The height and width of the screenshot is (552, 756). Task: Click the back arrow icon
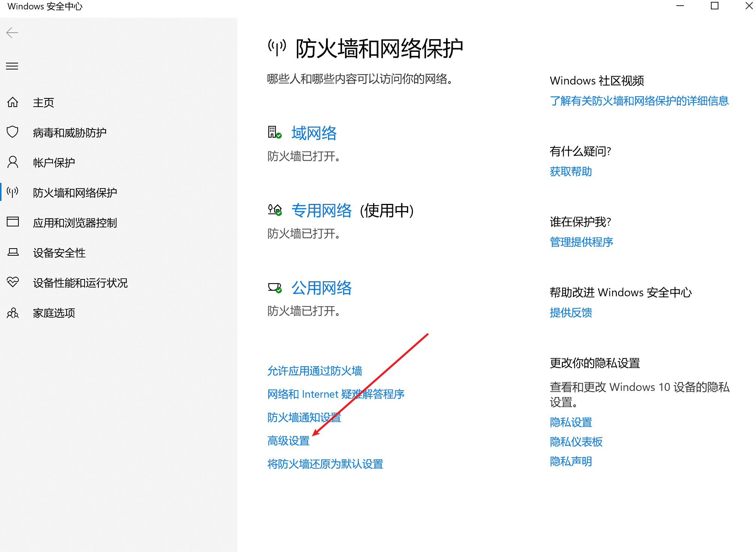(x=12, y=33)
